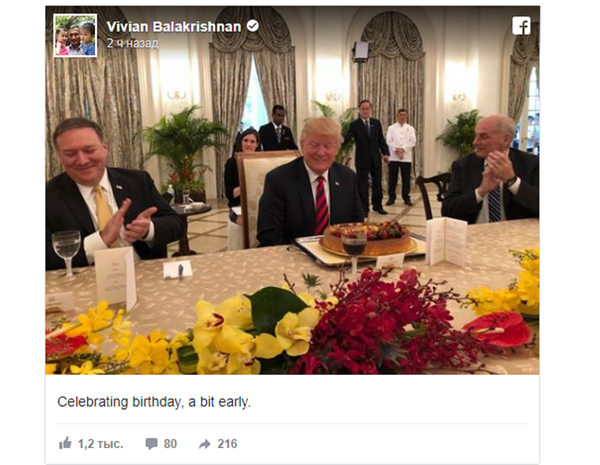This screenshot has height=465, width=600.
Task: Click the share arrow icon
Action: coord(205,444)
